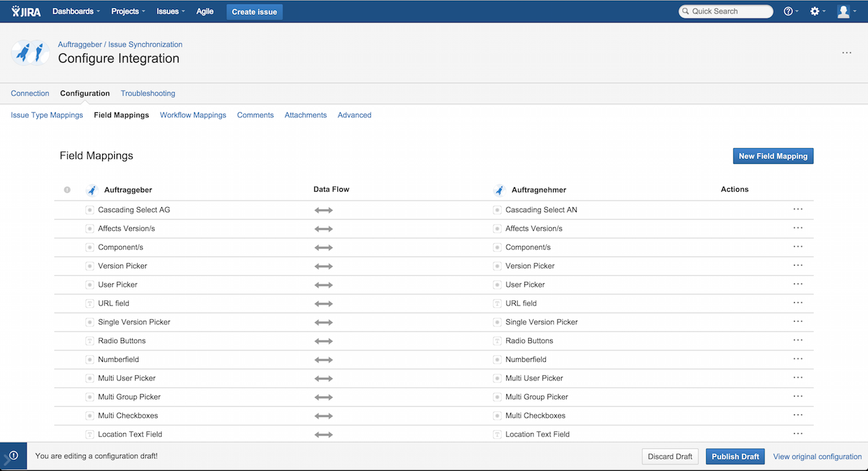868x471 pixels.
Task: Open the page more-options ellipsis at top right
Action: 846,53
